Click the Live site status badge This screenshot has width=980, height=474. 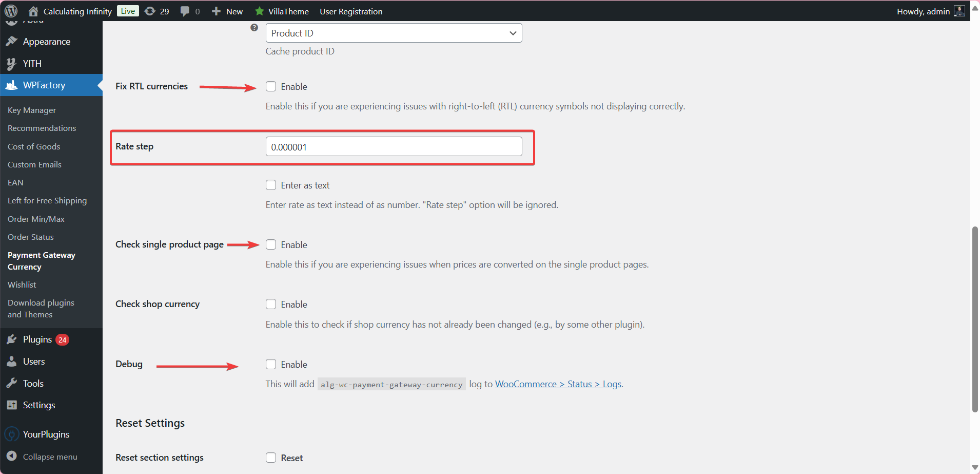pos(128,11)
